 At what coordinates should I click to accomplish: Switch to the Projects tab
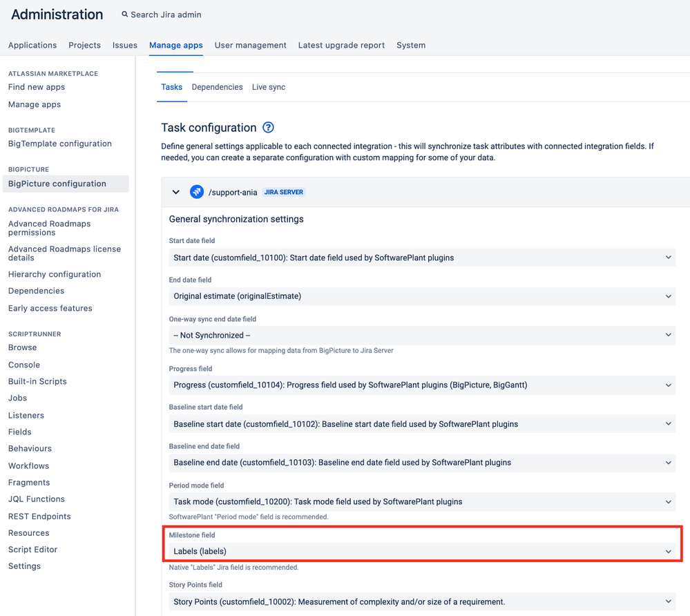click(84, 45)
